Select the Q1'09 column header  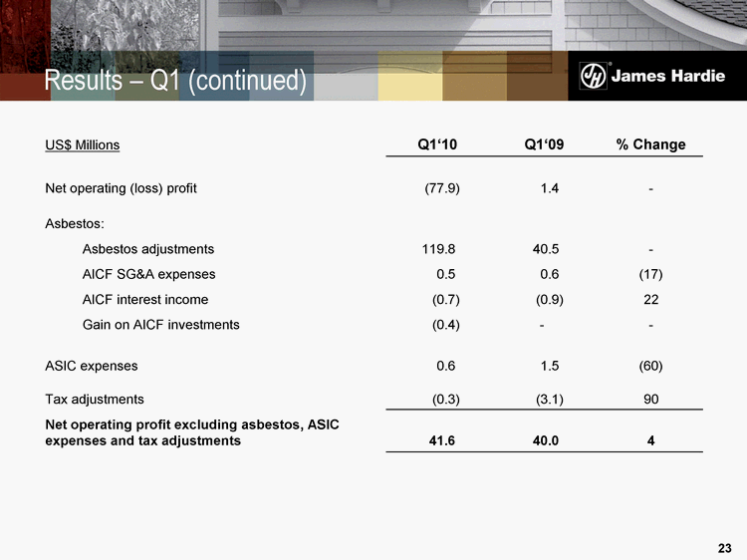pyautogui.click(x=544, y=144)
